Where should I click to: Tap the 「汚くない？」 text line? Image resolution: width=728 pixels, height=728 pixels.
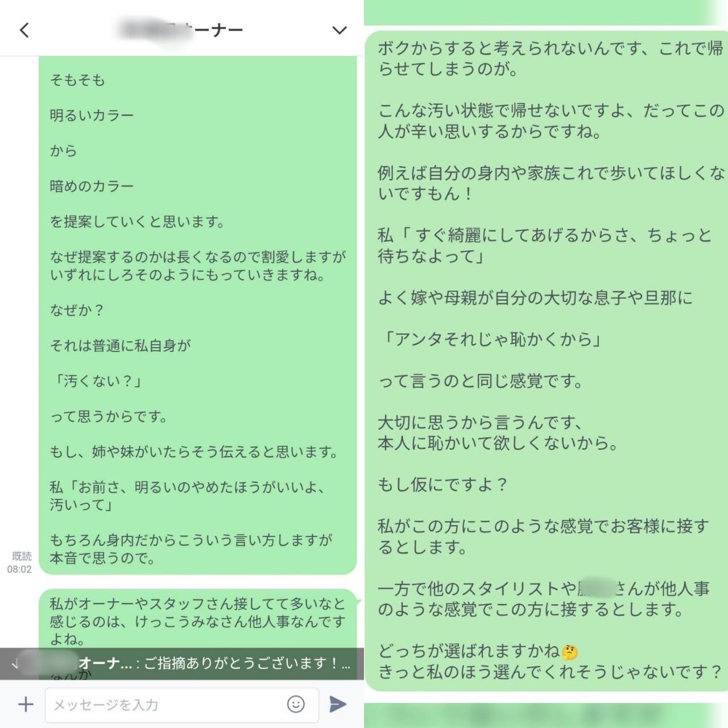tap(96, 381)
